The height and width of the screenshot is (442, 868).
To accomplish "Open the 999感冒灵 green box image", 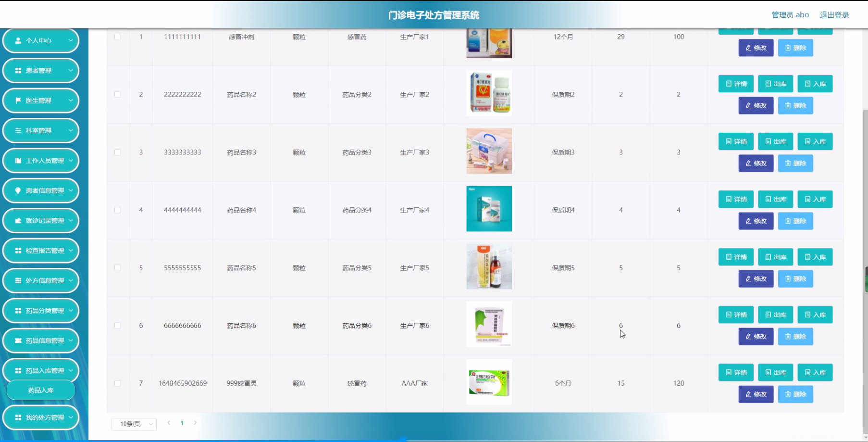I will 489,382.
